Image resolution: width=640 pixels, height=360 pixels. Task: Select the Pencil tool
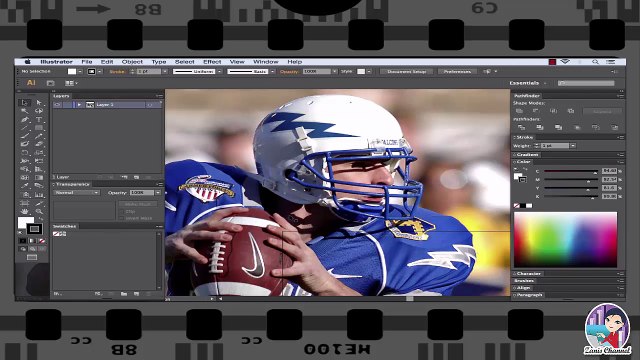click(39, 136)
